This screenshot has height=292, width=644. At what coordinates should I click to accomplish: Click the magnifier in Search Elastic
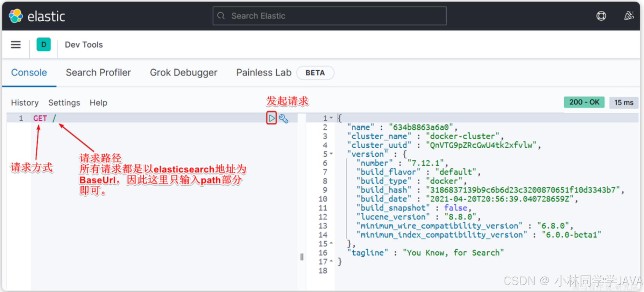pyautogui.click(x=221, y=16)
